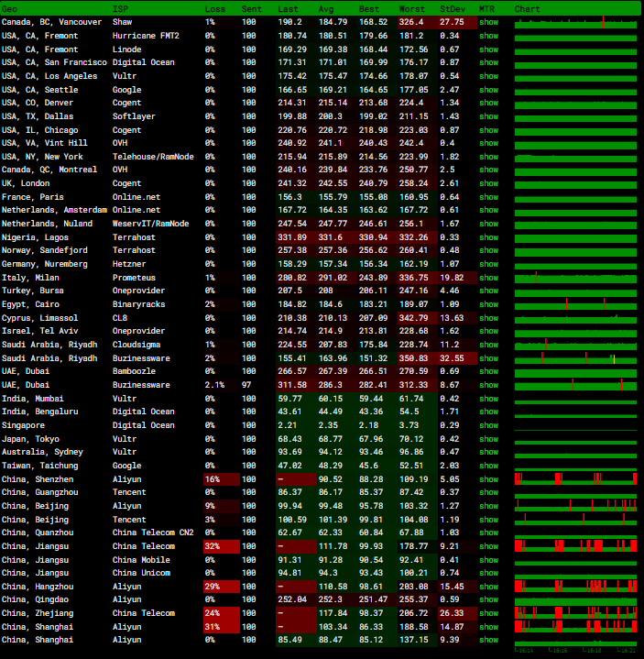Open the chart for Cyprus, Limassol CL8
Screen dimensions: 644x659
pos(575,318)
